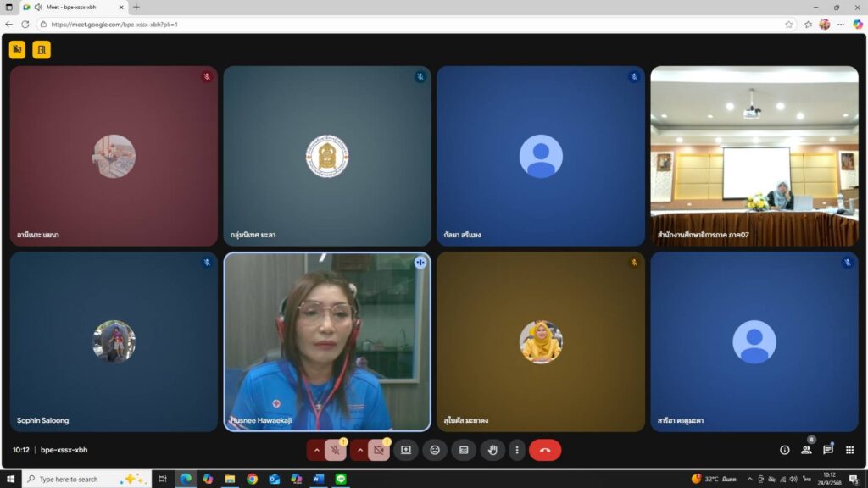Click the yellow door icon at top left
Viewport: 868px width, 488px height.
pyautogui.click(x=42, y=49)
